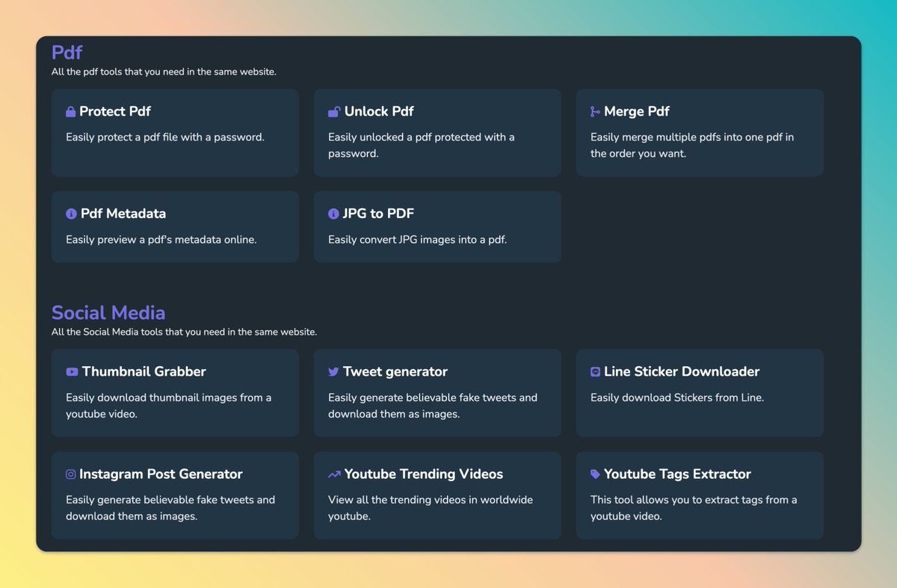Click the trending arrow icon beside Youtube Trending Videos
This screenshot has height=588, width=897.
(x=334, y=474)
